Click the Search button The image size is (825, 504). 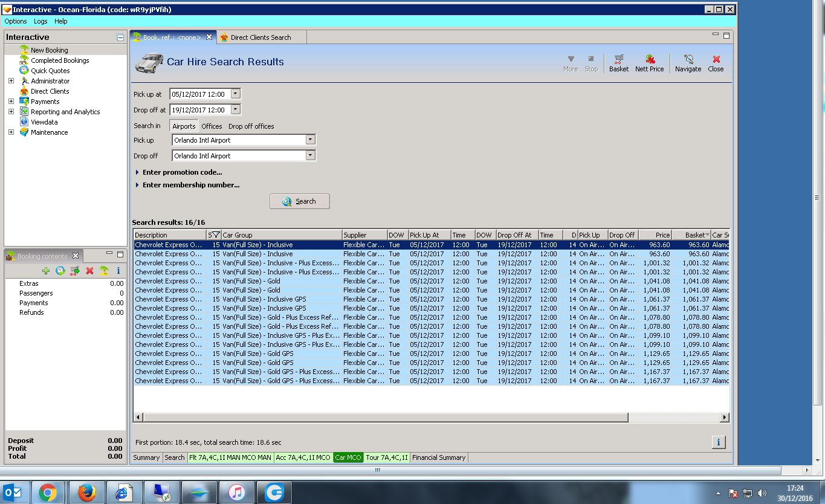click(x=299, y=201)
